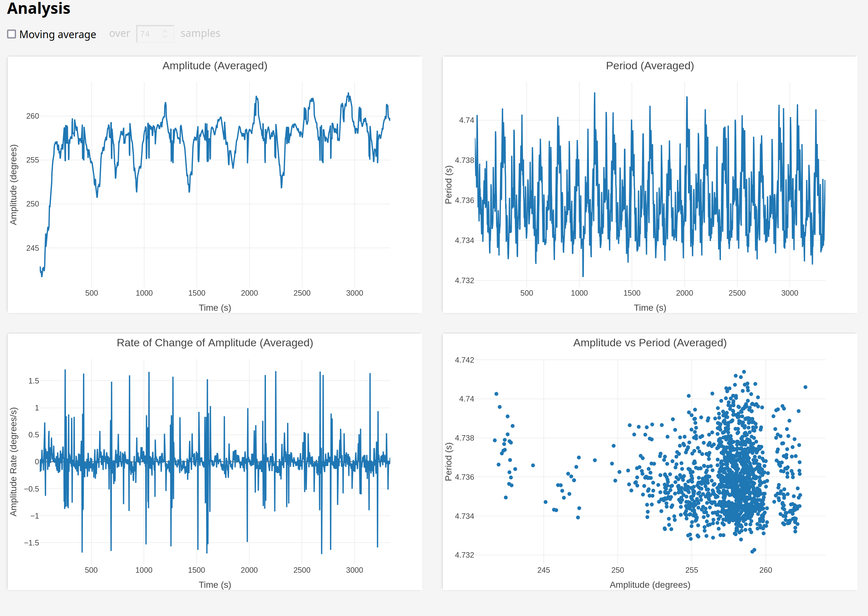This screenshot has width=868, height=616.
Task: Click the 'Amplitude (Averaged)' chart title
Action: [215, 66]
